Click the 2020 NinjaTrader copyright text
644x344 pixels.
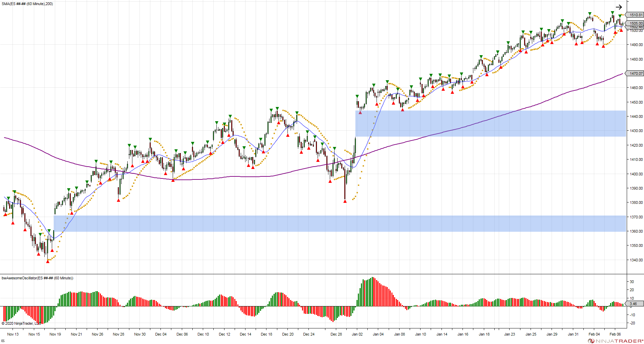click(22, 323)
